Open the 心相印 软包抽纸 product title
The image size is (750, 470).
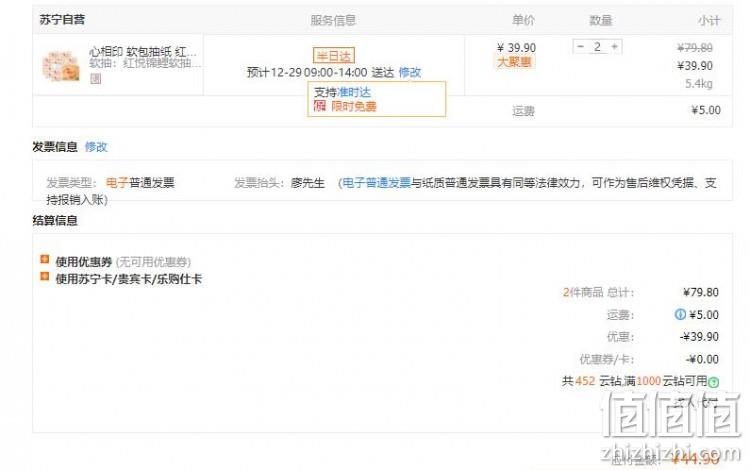click(x=143, y=52)
